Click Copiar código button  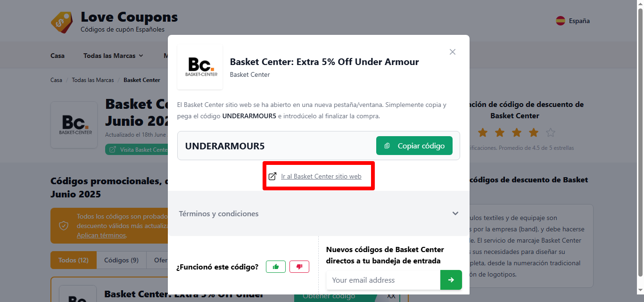click(x=414, y=146)
